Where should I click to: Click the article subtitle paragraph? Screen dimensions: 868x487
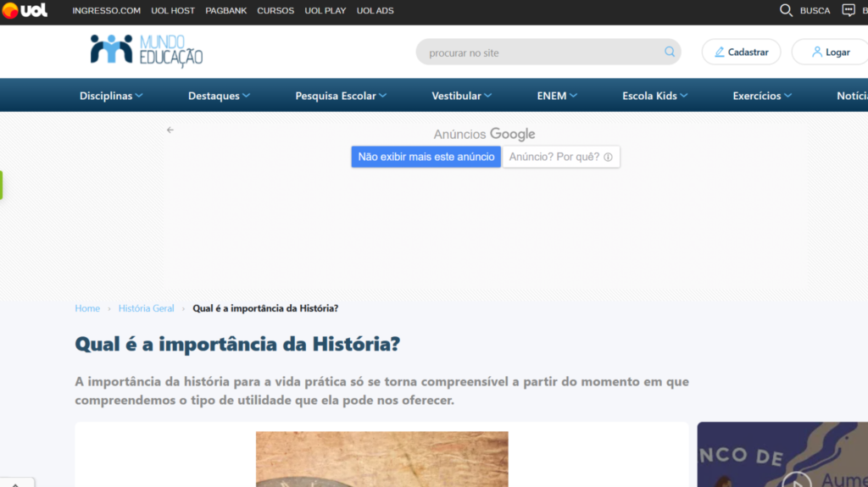(382, 390)
